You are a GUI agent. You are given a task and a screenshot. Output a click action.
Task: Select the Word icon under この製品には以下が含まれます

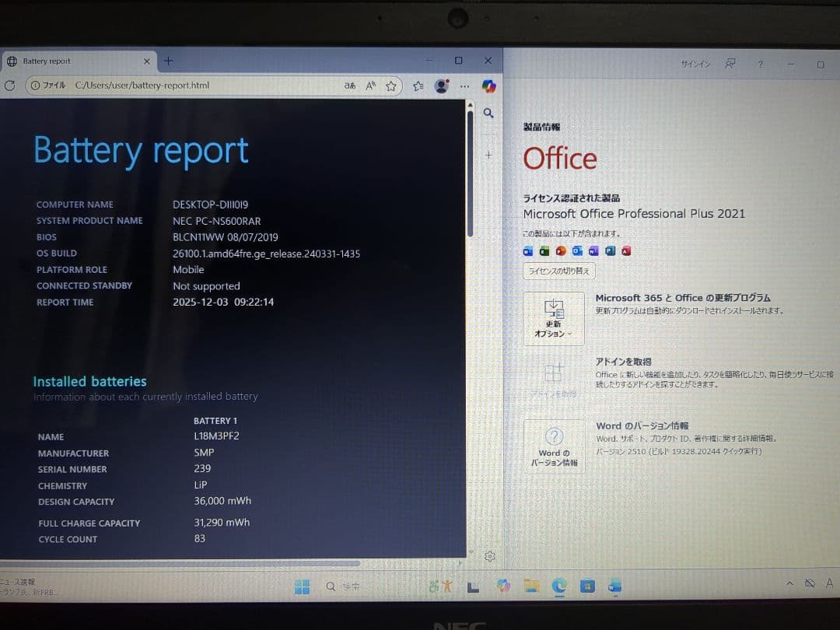528,250
